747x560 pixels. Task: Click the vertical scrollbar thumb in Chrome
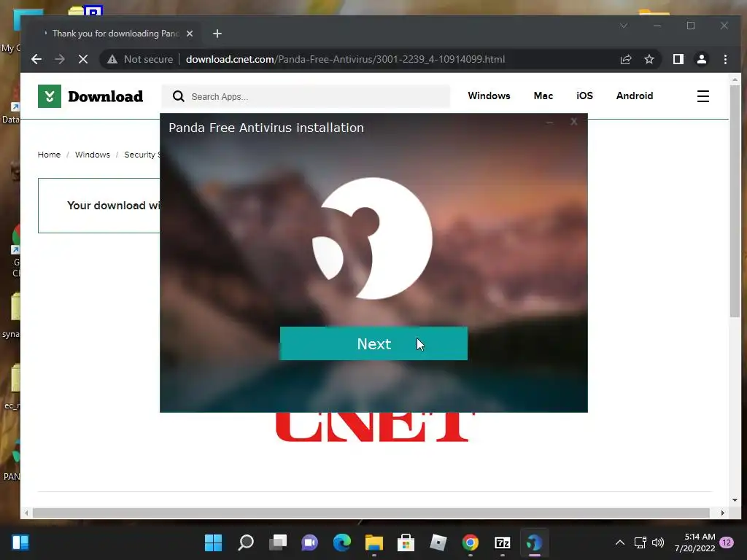click(735, 201)
